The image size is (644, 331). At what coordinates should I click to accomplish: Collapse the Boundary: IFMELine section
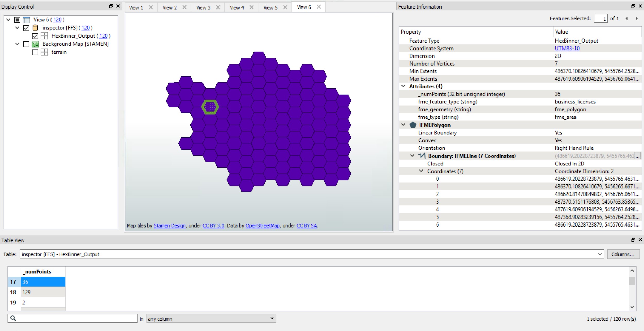(412, 156)
